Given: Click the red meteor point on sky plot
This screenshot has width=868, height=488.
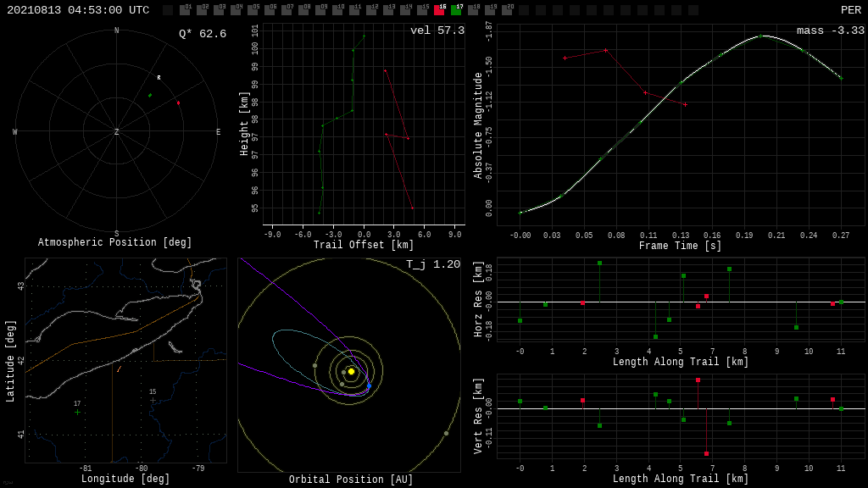Looking at the screenshot, I should 178,103.
